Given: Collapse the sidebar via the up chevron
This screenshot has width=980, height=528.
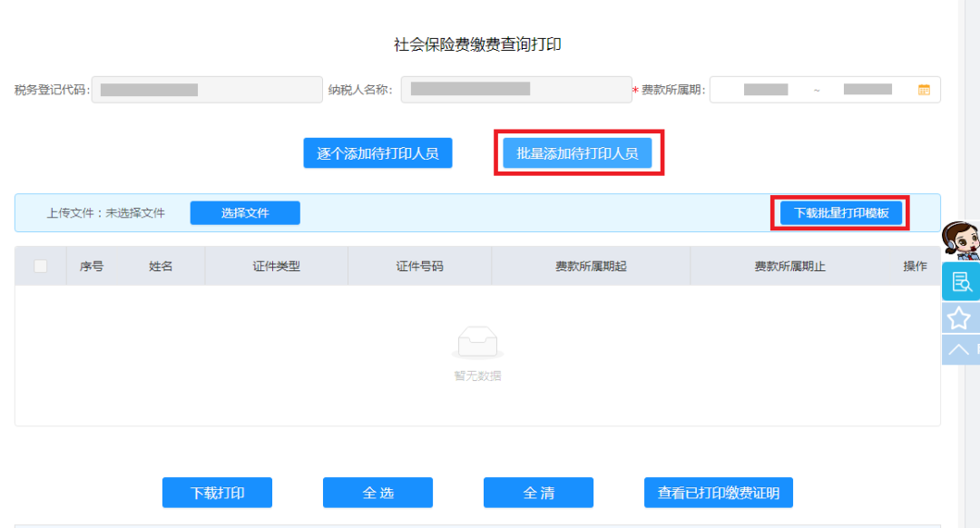Looking at the screenshot, I should (x=961, y=349).
